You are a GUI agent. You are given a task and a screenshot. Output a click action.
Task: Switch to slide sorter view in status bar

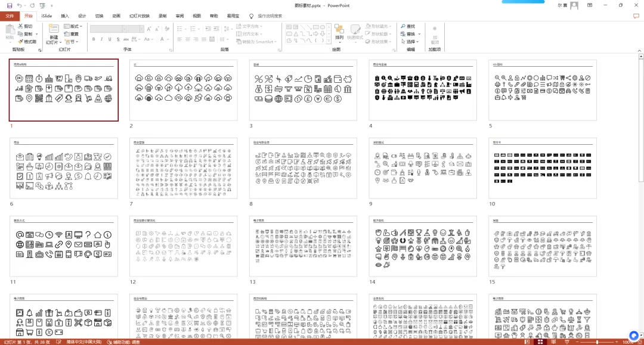540,341
